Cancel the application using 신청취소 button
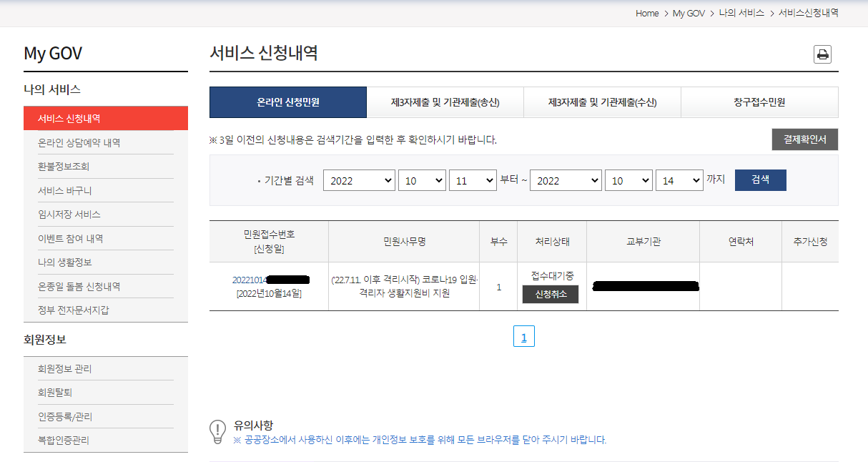The height and width of the screenshot is (462, 868). tap(550, 293)
